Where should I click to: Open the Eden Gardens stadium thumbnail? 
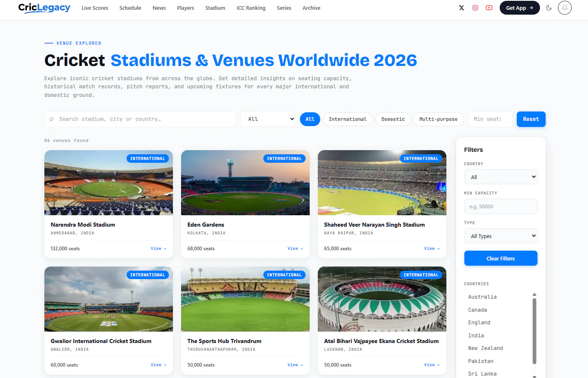(x=245, y=183)
